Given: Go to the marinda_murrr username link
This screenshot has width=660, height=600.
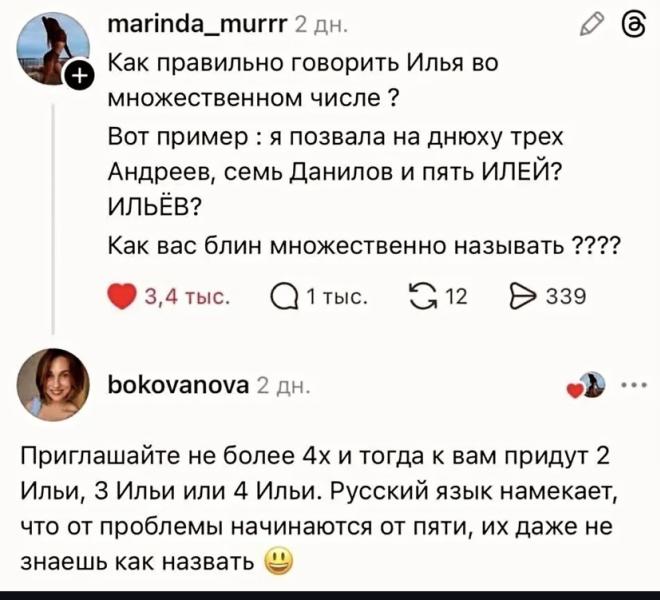Looking at the screenshot, I should click(x=197, y=22).
